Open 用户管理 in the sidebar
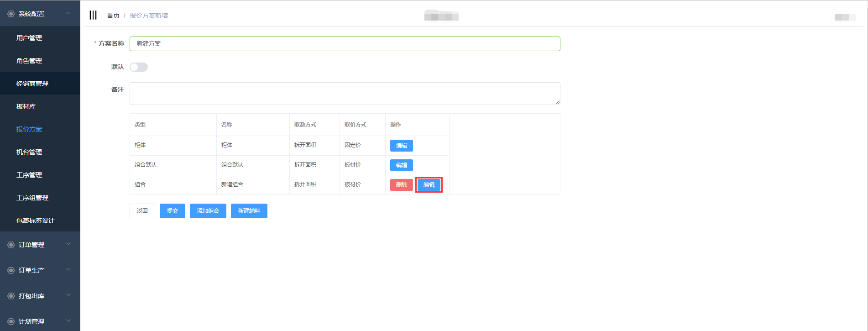This screenshot has width=868, height=331. click(29, 38)
